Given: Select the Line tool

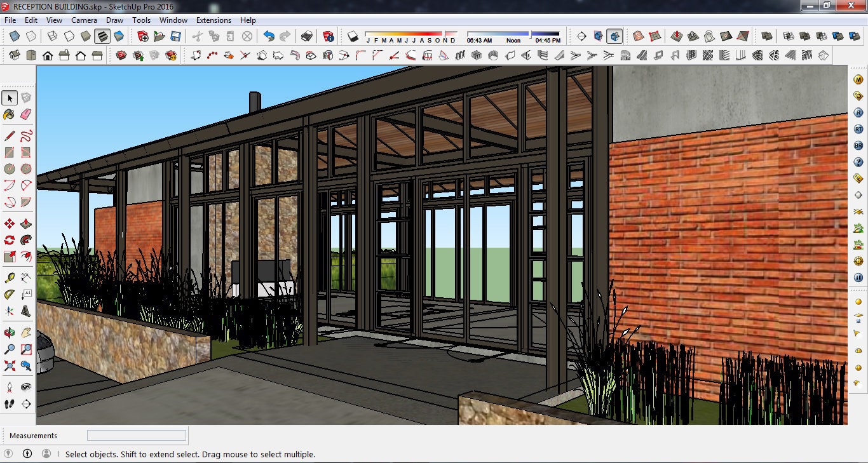Looking at the screenshot, I should (9, 135).
